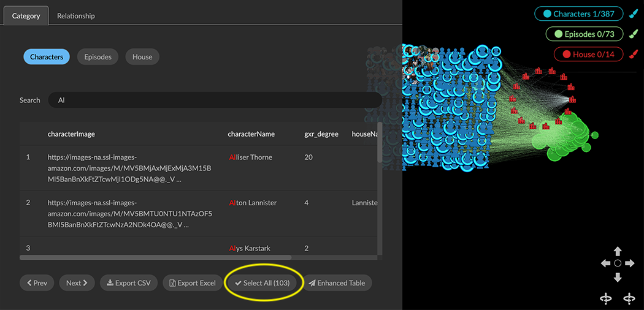This screenshot has height=310, width=644.
Task: Click Enhanced Table paper plane icon
Action: tap(312, 283)
